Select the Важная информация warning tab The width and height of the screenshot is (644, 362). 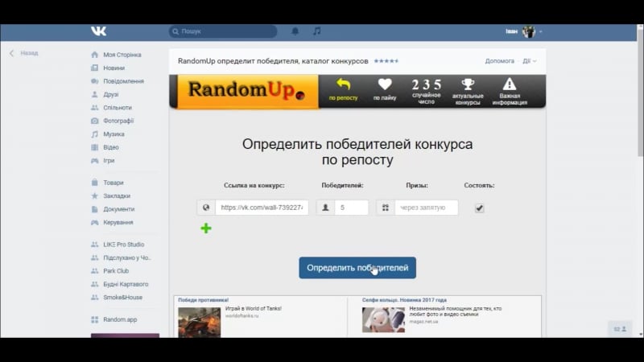pyautogui.click(x=510, y=92)
